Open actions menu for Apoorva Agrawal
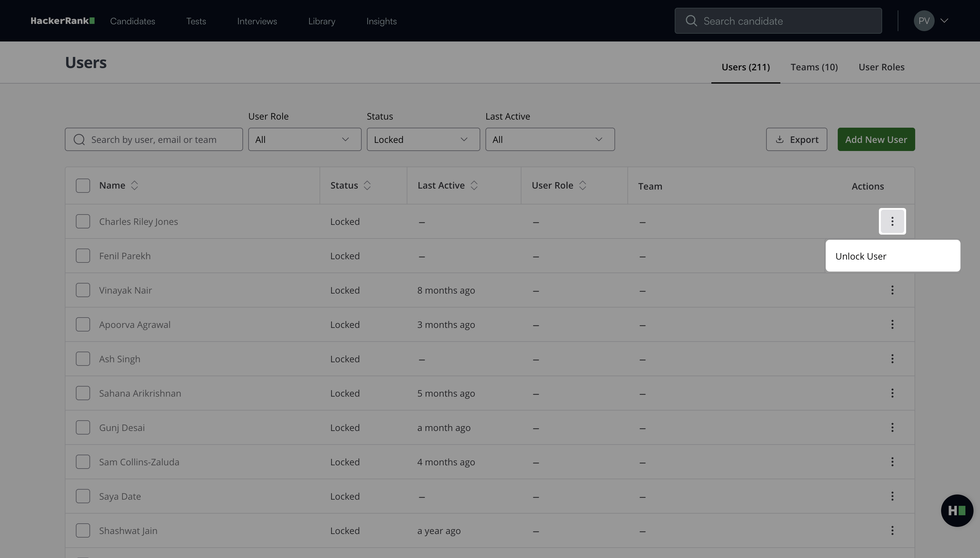980x558 pixels. (x=892, y=325)
